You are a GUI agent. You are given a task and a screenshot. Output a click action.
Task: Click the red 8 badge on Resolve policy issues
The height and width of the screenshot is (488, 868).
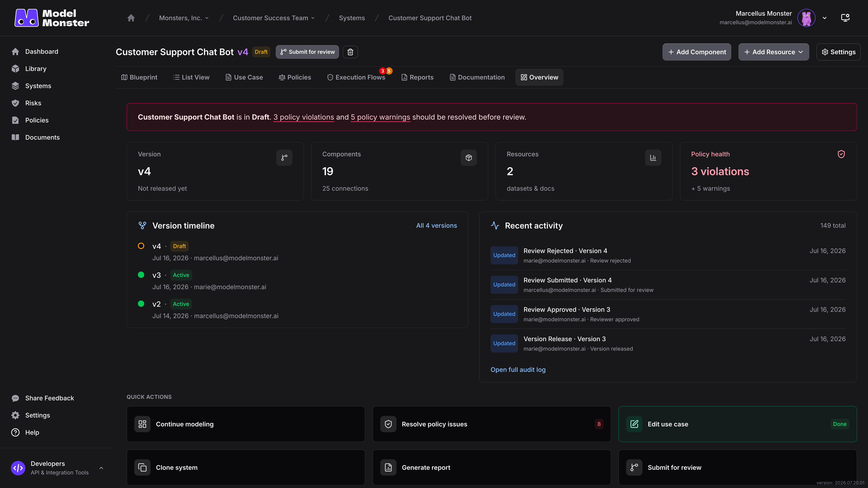click(599, 424)
